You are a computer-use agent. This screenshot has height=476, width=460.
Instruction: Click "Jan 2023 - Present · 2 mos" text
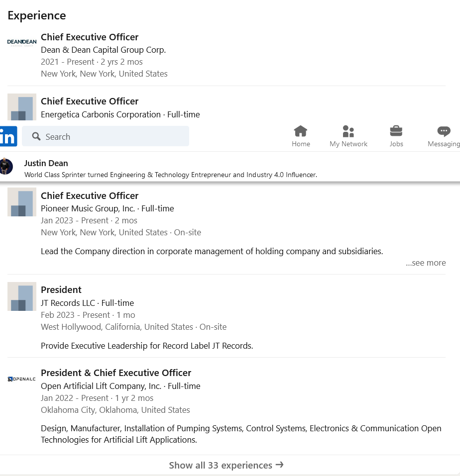pyautogui.click(x=89, y=220)
